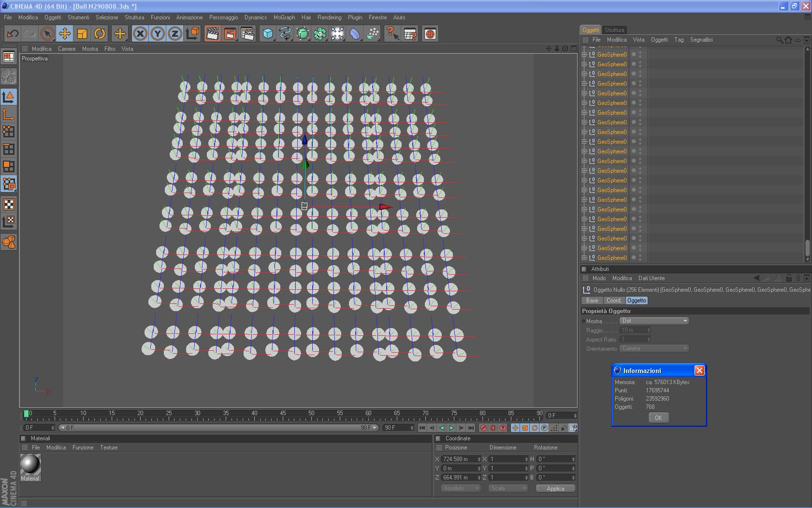Open the MoGraph menu
Image resolution: width=812 pixels, height=508 pixels.
tap(284, 17)
